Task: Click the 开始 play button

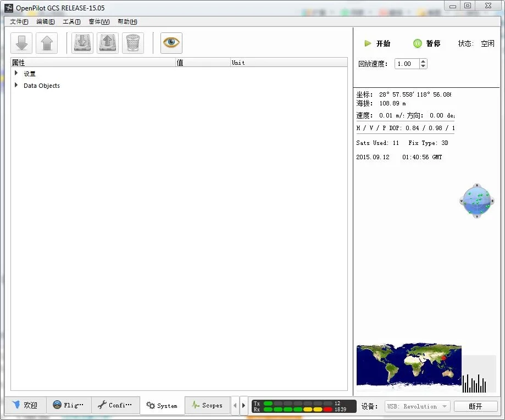Action: click(377, 43)
